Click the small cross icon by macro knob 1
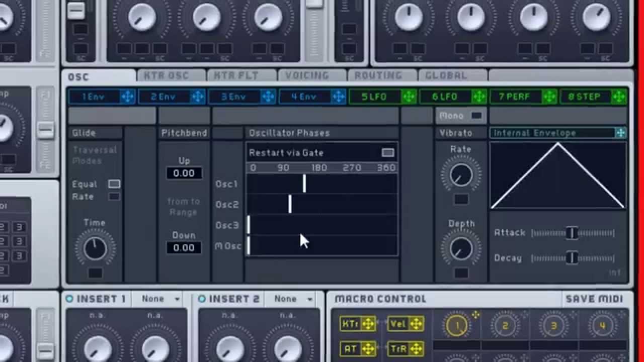644x362 pixels. [x=475, y=315]
